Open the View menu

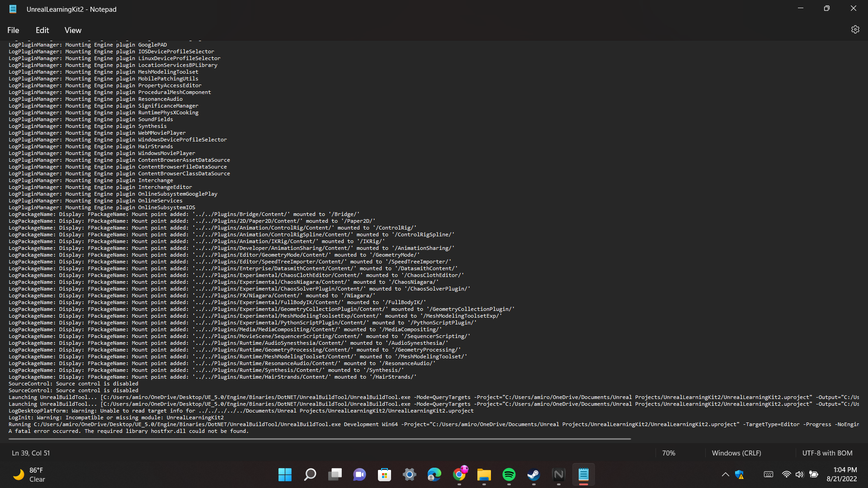(x=73, y=30)
